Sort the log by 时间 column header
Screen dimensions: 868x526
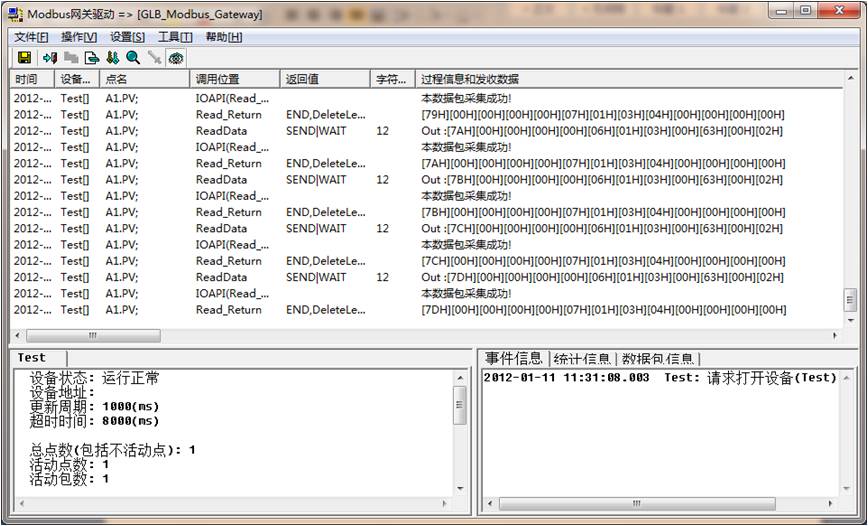pos(28,79)
